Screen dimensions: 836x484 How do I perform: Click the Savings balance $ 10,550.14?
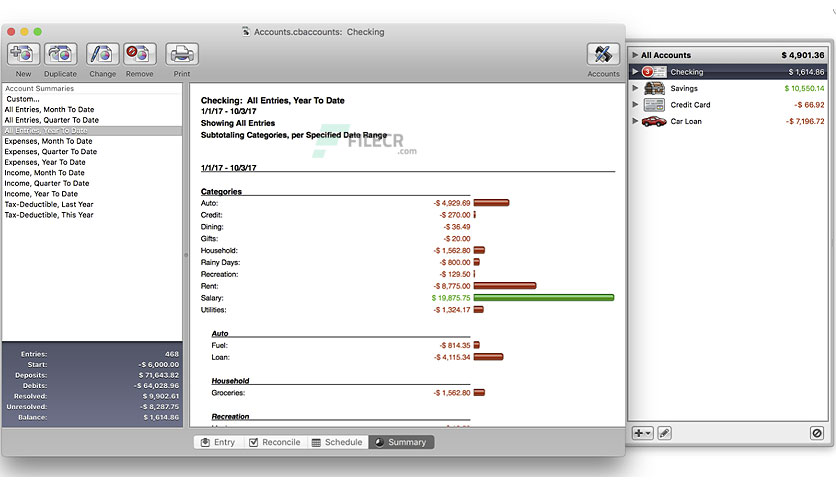(x=804, y=88)
